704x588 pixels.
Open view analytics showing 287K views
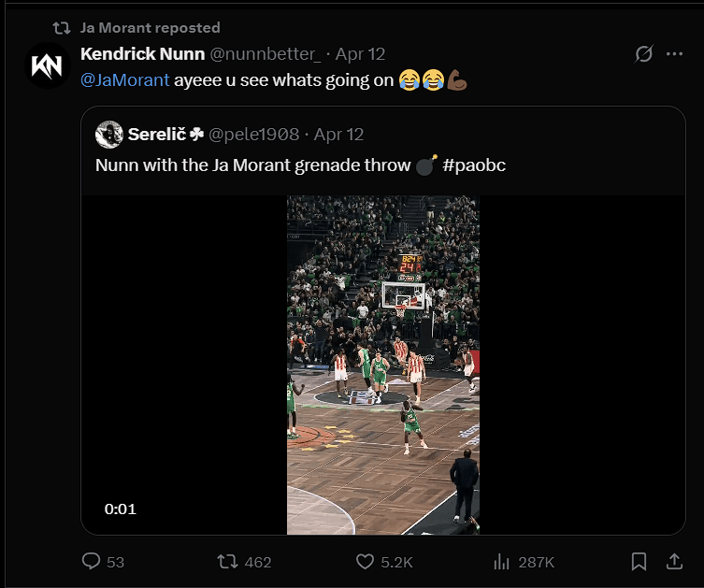(502, 562)
